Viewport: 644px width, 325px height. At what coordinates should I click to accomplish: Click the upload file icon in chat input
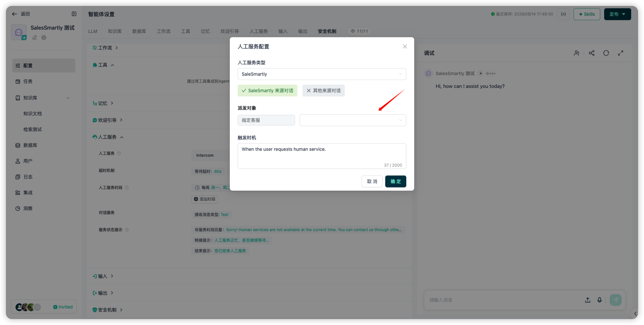[588, 300]
